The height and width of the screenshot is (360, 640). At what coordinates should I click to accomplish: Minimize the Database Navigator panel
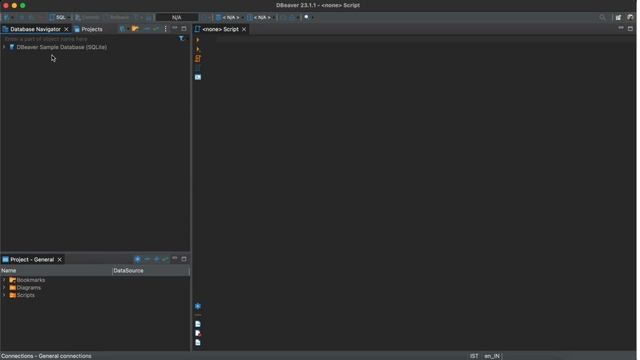(176, 29)
